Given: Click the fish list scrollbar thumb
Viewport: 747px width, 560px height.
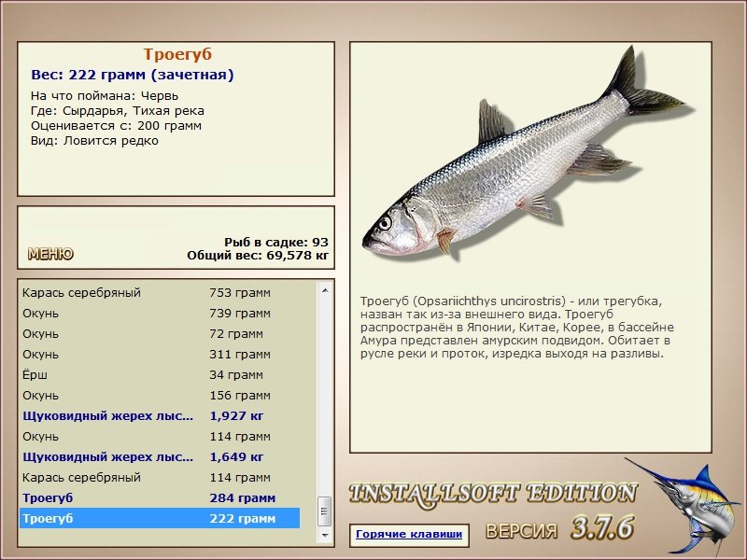Looking at the screenshot, I should click(x=325, y=511).
